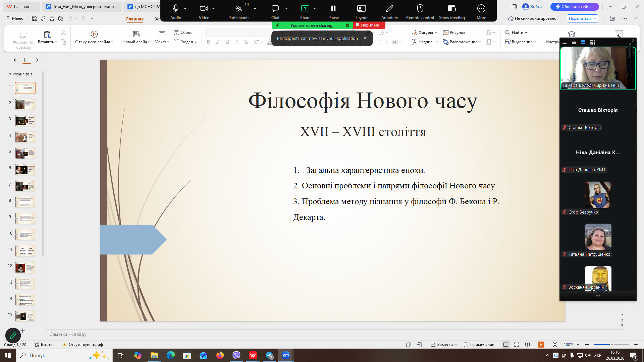Click the Обновить сейчас button

coord(574,7)
